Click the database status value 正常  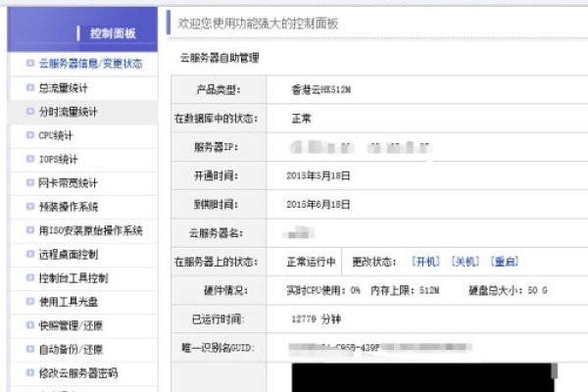coord(302,119)
